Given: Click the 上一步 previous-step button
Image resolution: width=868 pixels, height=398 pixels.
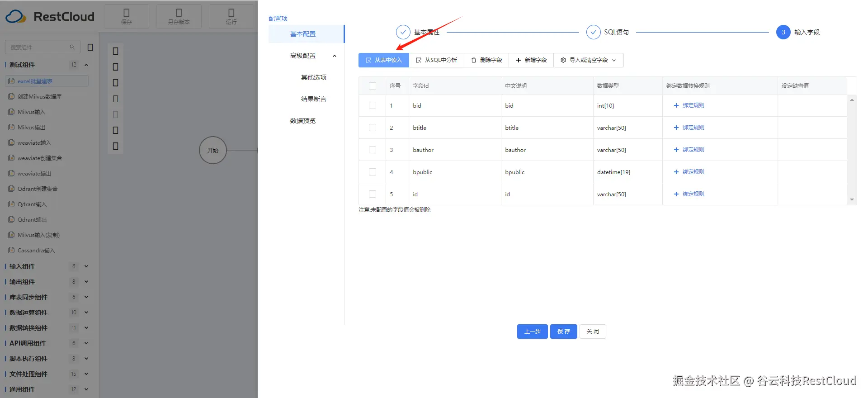Looking at the screenshot, I should (x=533, y=332).
